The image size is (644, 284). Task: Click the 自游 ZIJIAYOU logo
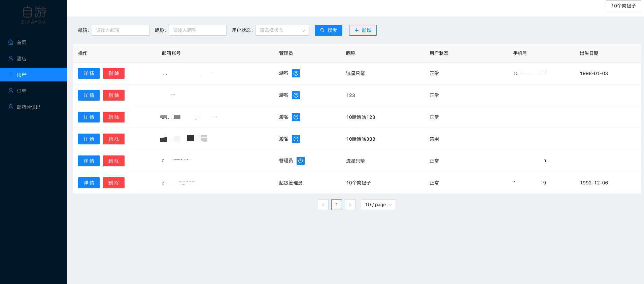coord(34,15)
